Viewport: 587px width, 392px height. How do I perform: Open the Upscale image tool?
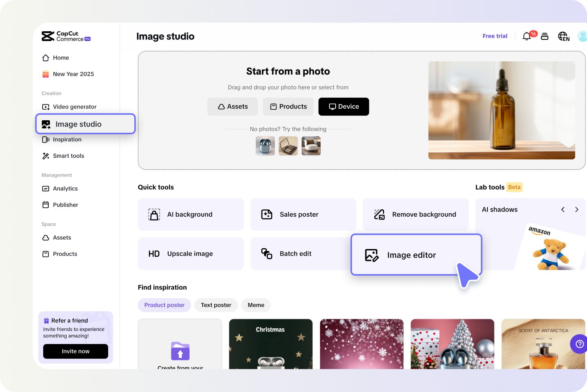click(x=190, y=253)
